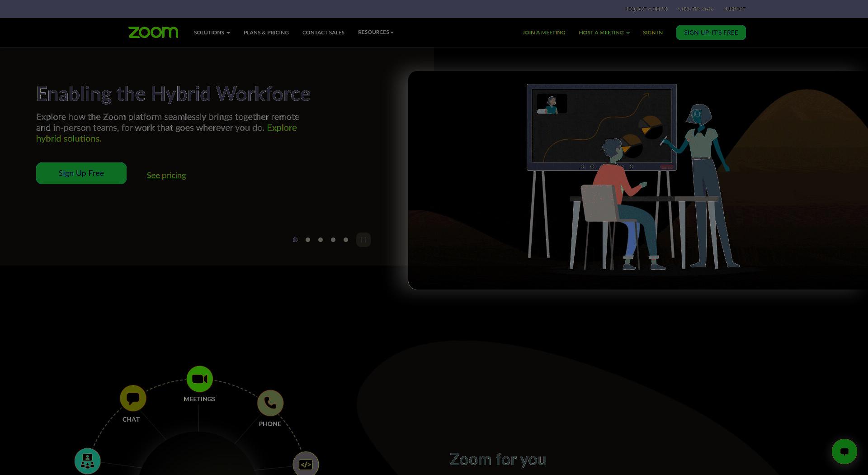Screen dimensions: 868x475
Task: Open the Meetings video camera icon
Action: coord(200,379)
